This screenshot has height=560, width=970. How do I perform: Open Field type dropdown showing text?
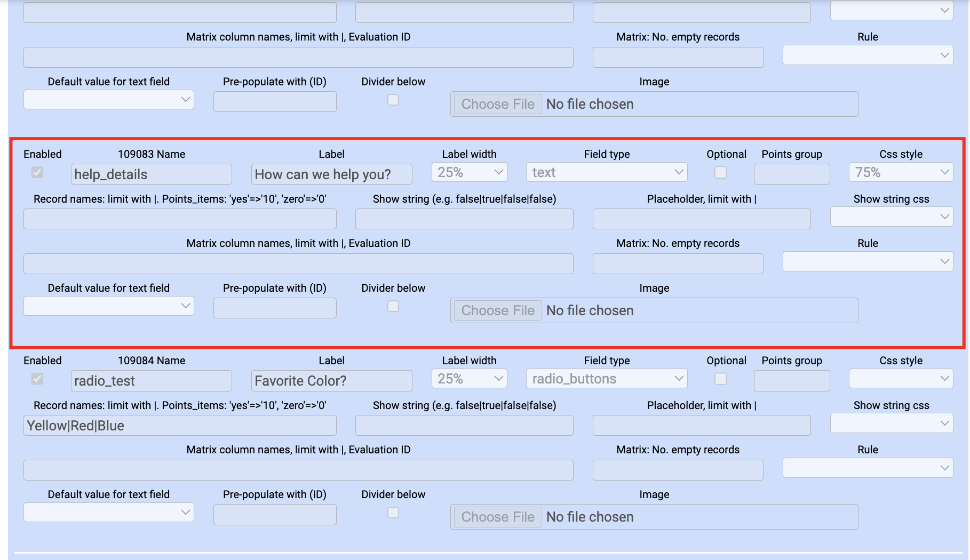pos(606,172)
